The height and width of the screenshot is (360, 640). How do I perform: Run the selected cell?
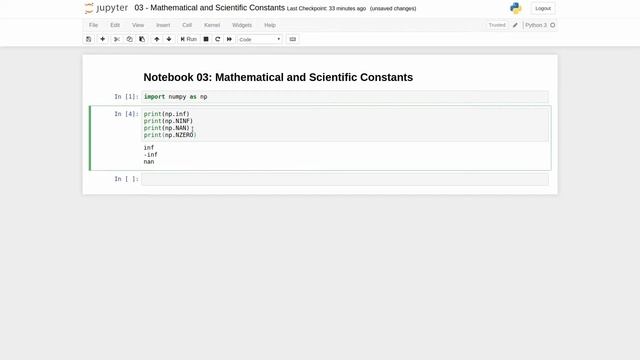click(189, 39)
